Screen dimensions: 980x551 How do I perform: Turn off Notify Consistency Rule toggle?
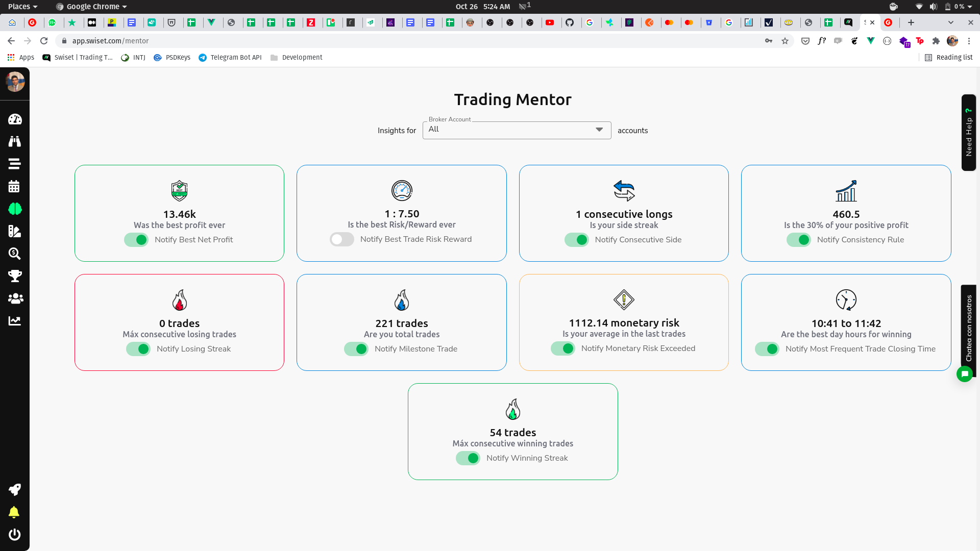click(x=798, y=240)
